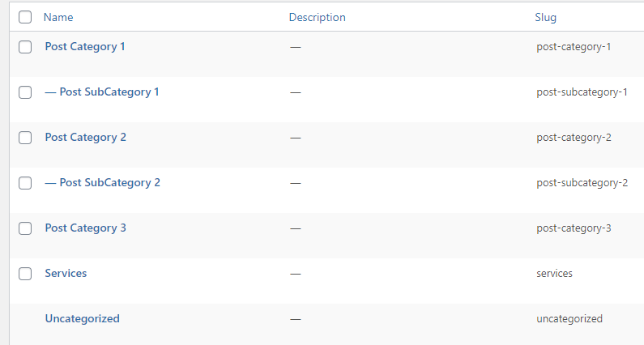Tick the select-all checkbox in header

coord(25,17)
